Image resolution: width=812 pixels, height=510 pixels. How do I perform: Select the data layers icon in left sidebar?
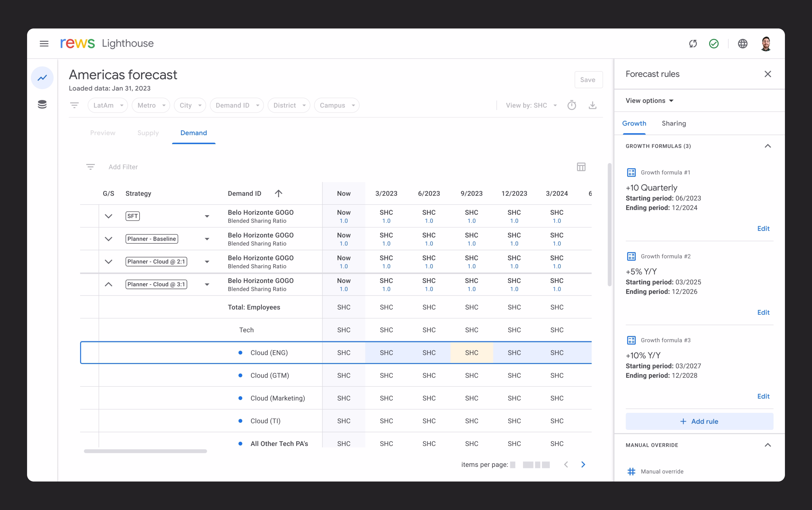[x=42, y=104]
